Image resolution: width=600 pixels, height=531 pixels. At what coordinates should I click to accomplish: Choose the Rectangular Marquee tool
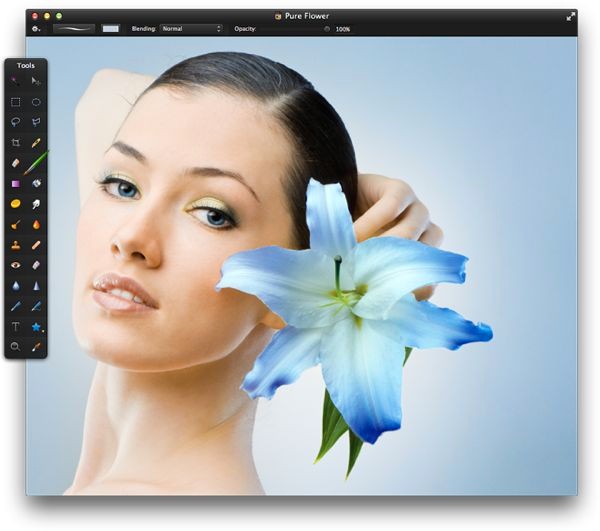pos(15,102)
